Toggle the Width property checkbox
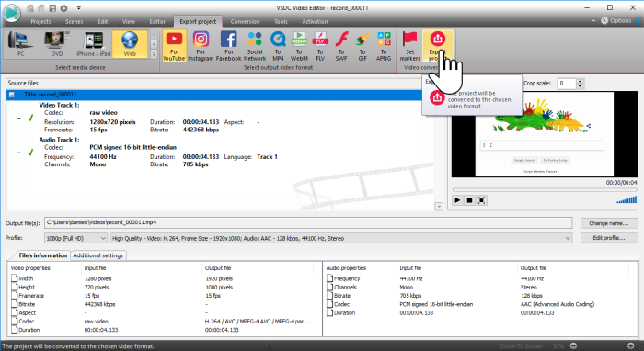The width and height of the screenshot is (644, 351). (14, 278)
